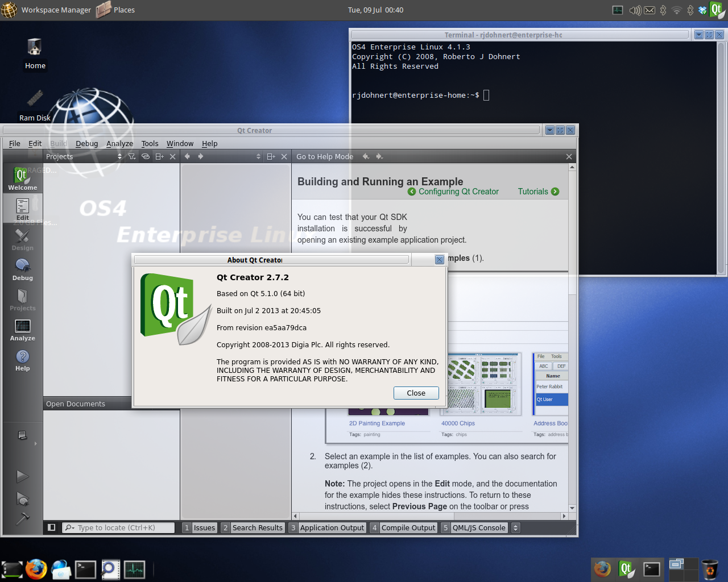
Task: Open Help mode via the sidebar icon
Action: tap(22, 358)
